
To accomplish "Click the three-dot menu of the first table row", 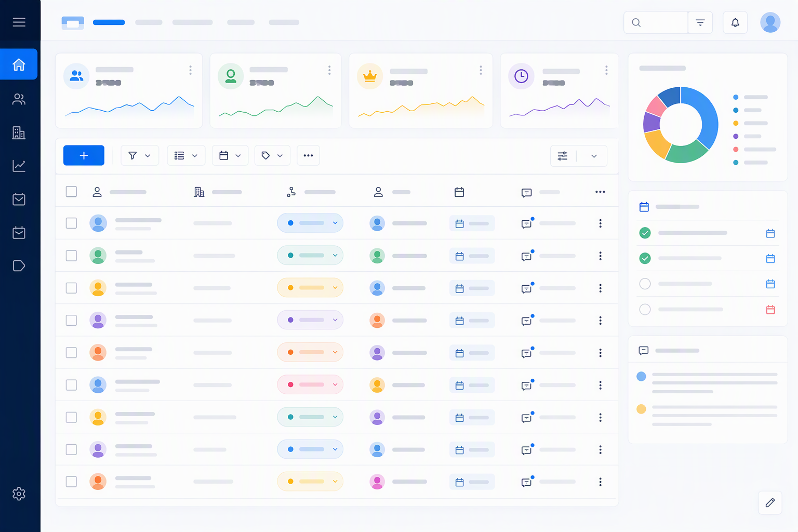I will [600, 223].
